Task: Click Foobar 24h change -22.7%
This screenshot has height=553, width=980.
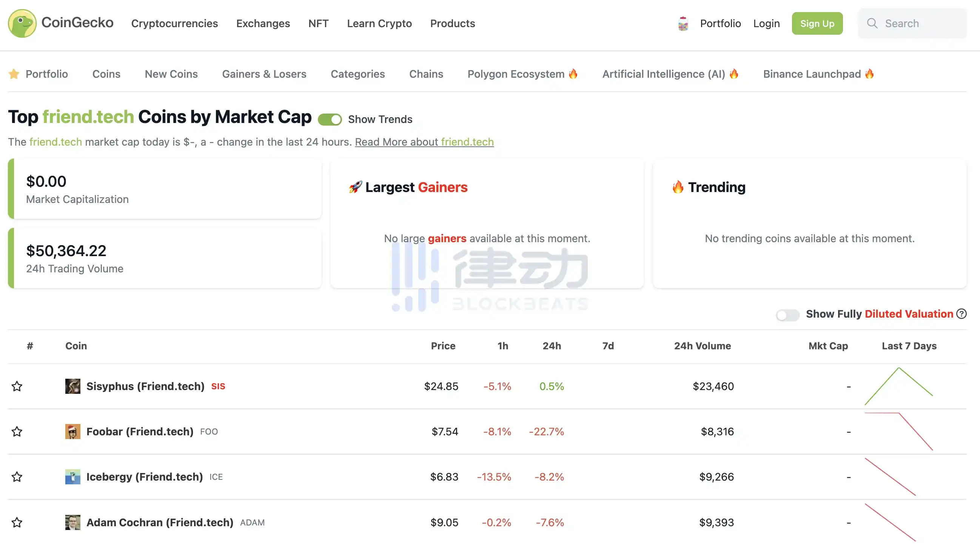Action: tap(546, 432)
